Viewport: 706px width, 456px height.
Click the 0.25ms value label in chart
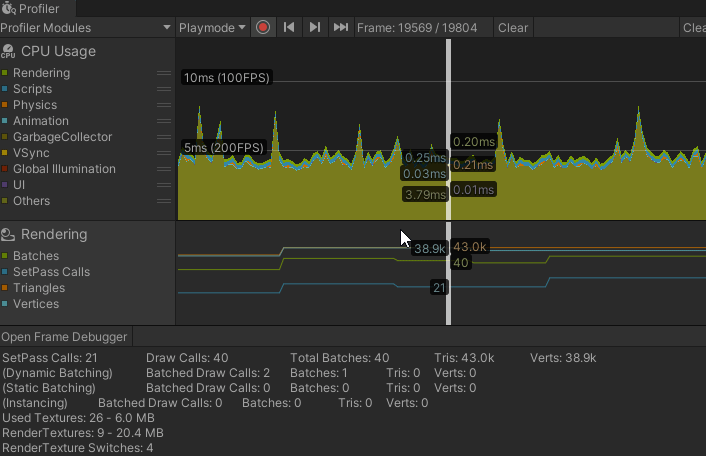(x=425, y=158)
